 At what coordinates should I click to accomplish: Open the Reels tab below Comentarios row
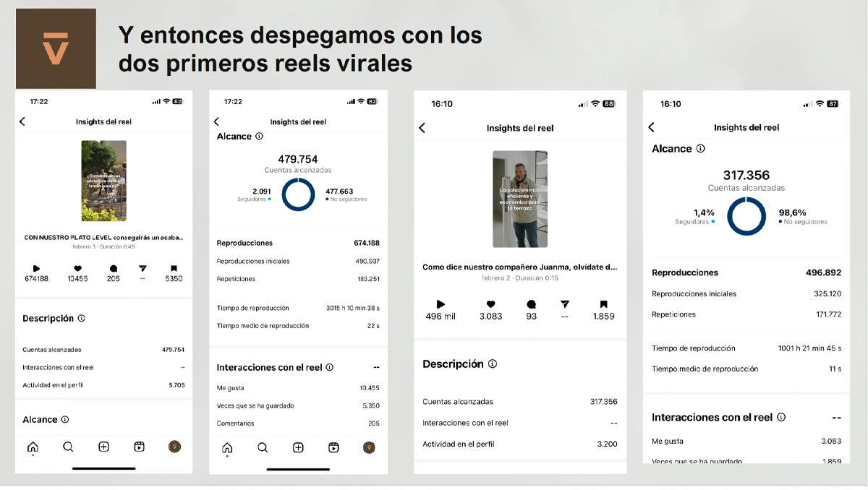(x=333, y=447)
